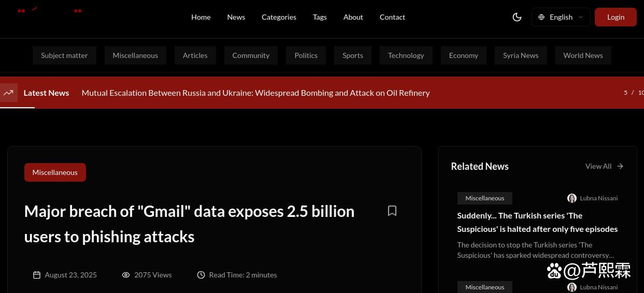Viewport: 644px width, 293px height.
Task: Open the Contact menu item
Action: tap(393, 17)
